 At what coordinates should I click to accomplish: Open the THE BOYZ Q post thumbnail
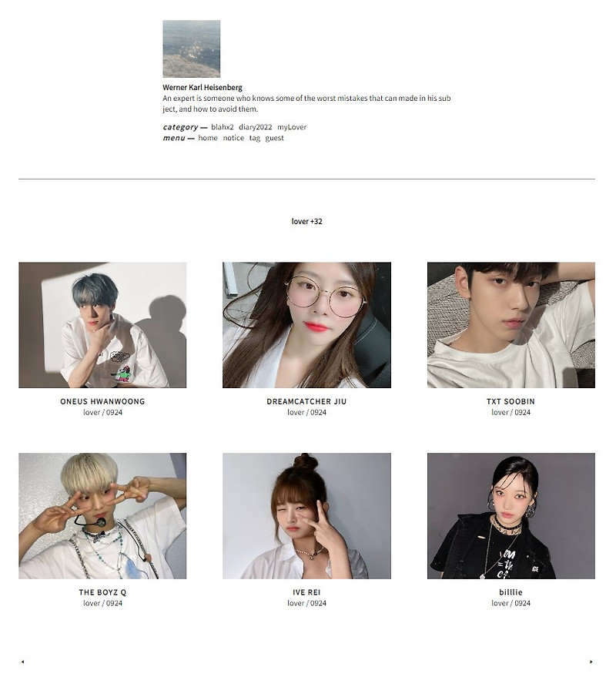pyautogui.click(x=102, y=516)
